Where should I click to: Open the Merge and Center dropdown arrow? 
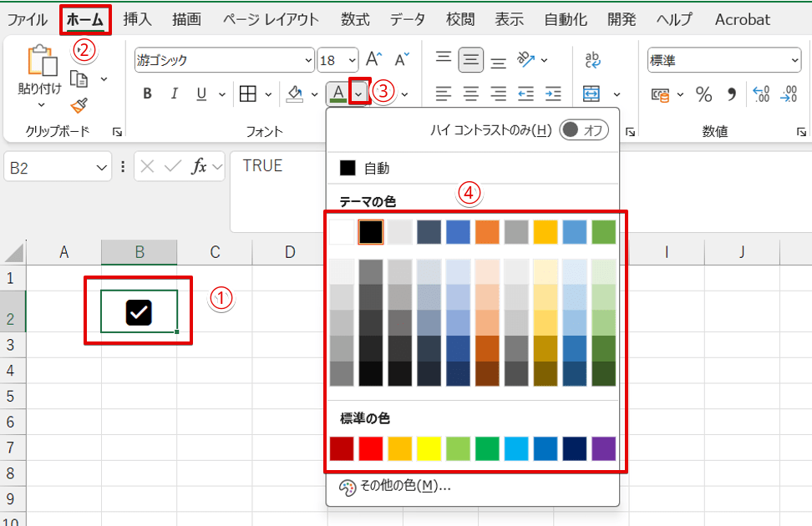click(x=617, y=94)
